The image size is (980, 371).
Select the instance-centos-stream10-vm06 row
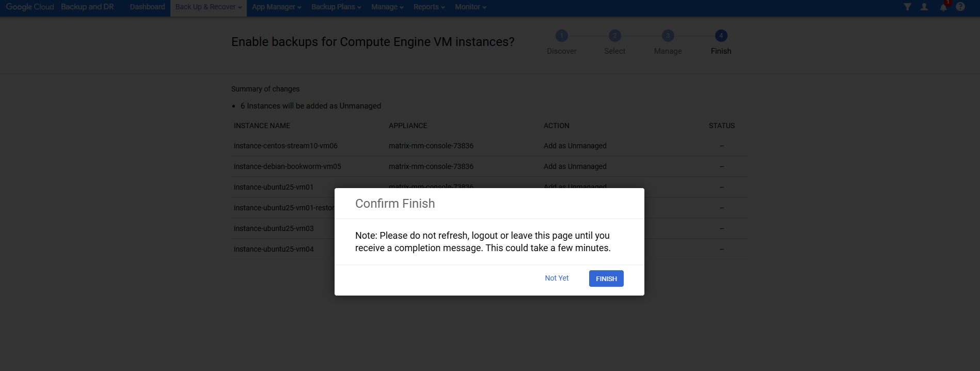tap(286, 146)
